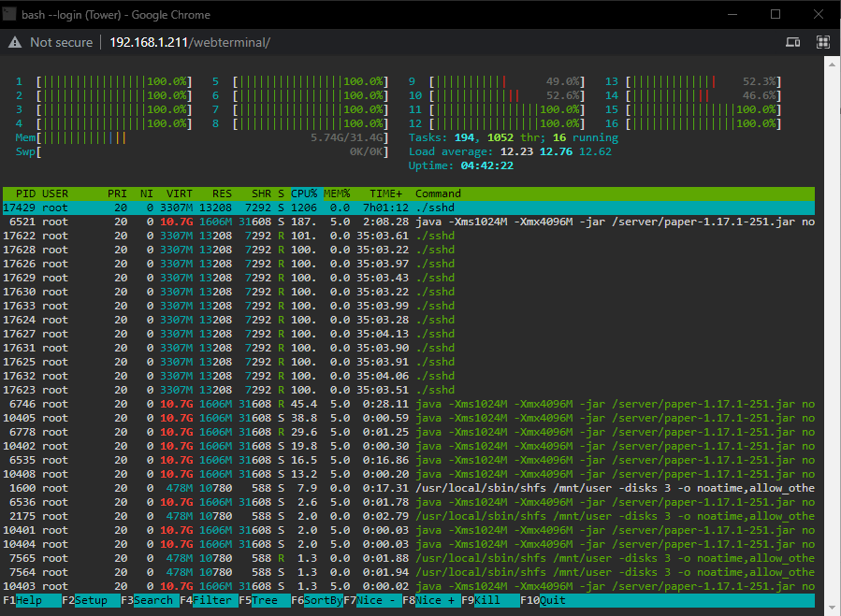The height and width of the screenshot is (616, 841).
Task: Click F10 Quit to exit htop
Action: (543, 600)
